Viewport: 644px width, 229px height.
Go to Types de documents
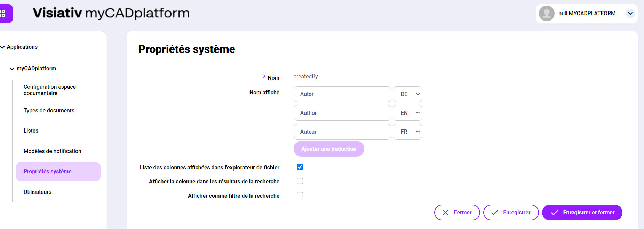point(49,110)
